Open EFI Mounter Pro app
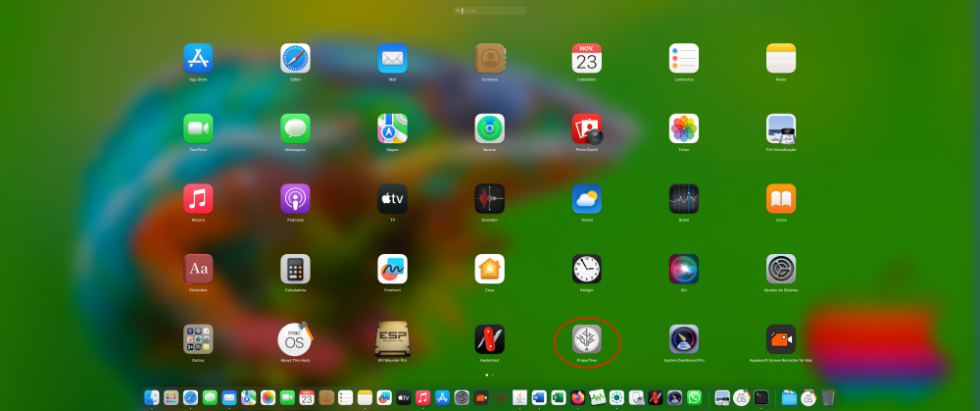The height and width of the screenshot is (411, 980). point(393,339)
